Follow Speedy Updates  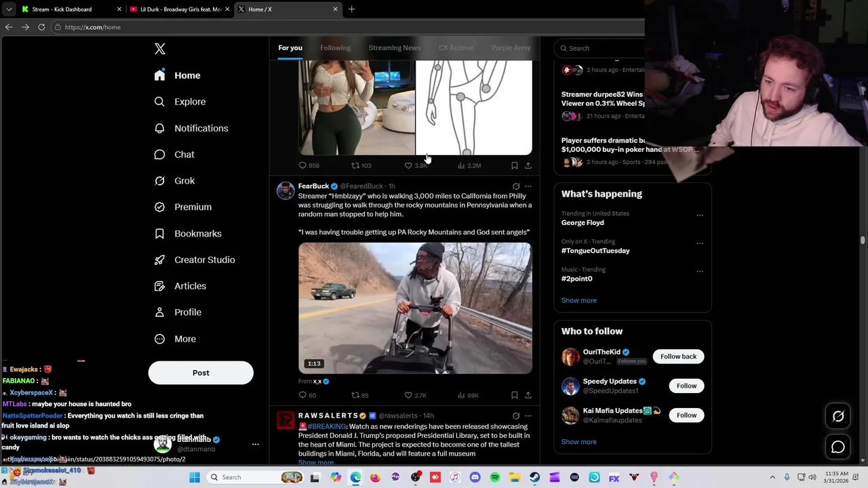point(686,386)
